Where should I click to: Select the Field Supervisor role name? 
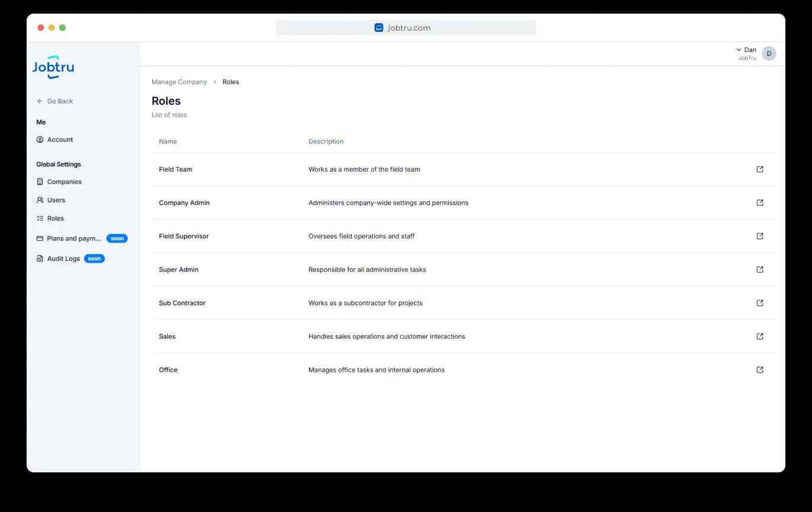183,236
